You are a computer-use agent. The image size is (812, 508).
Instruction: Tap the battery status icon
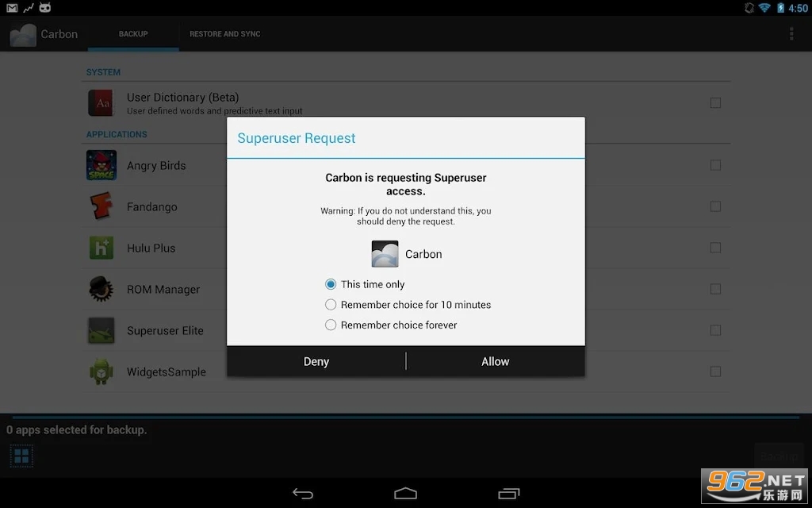click(x=780, y=8)
